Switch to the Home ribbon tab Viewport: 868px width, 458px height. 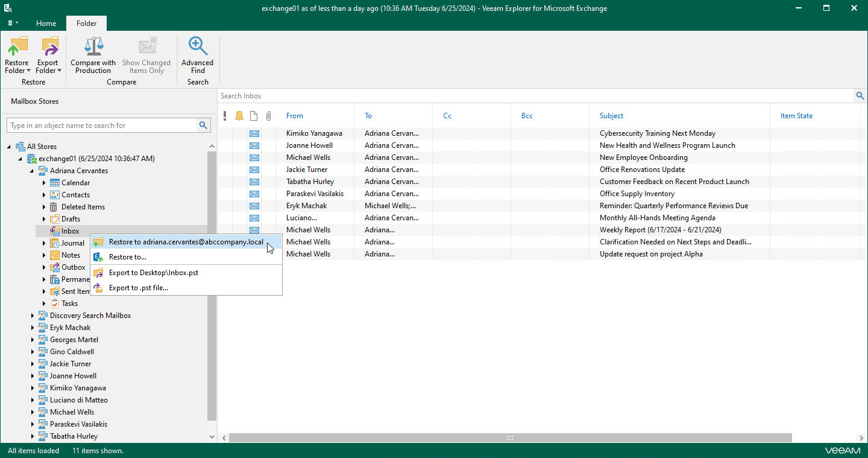tap(46, 23)
